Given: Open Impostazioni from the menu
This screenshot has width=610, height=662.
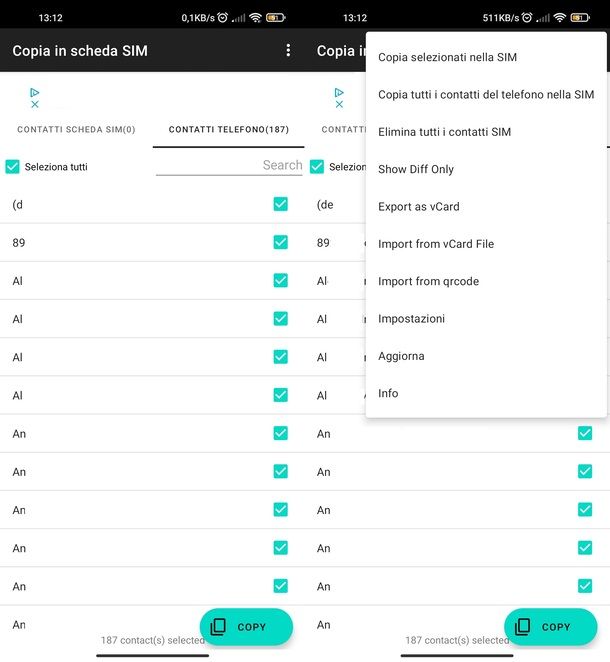Looking at the screenshot, I should (x=411, y=319).
